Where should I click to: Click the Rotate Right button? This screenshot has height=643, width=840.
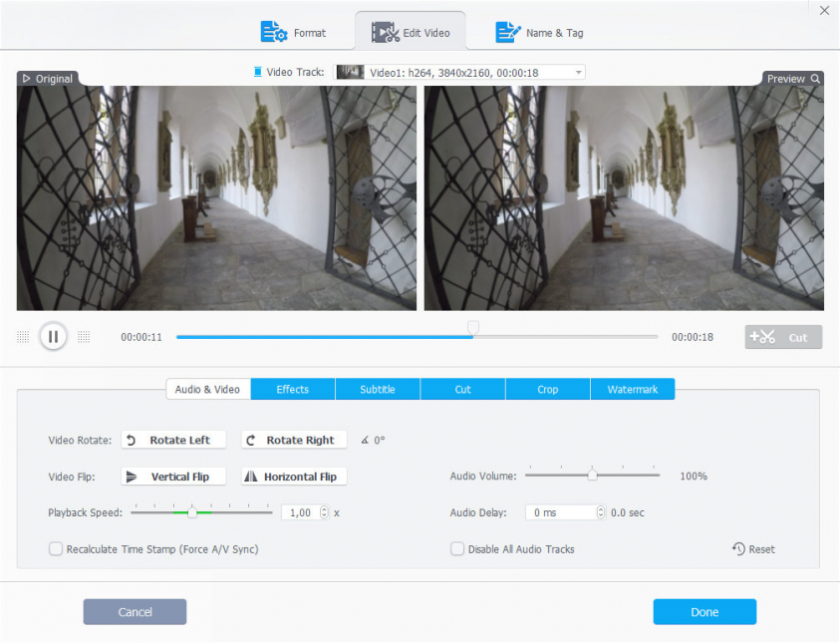(294, 440)
